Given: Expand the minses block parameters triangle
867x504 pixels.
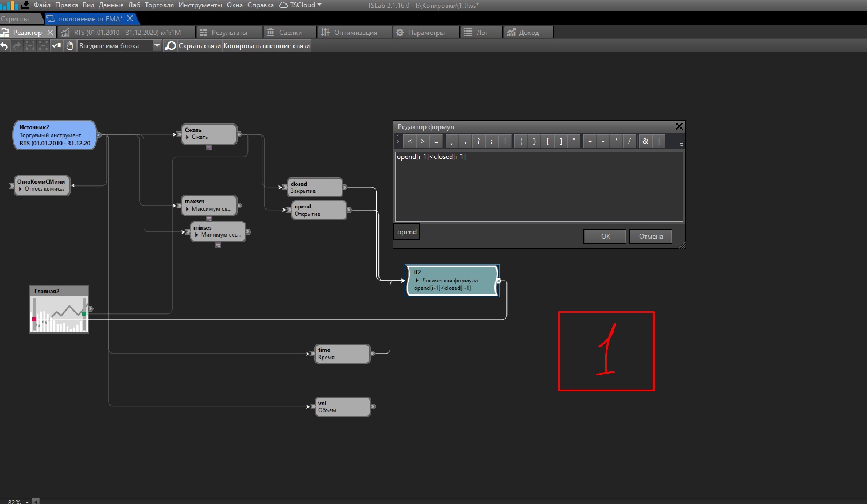Looking at the screenshot, I should pos(196,235).
